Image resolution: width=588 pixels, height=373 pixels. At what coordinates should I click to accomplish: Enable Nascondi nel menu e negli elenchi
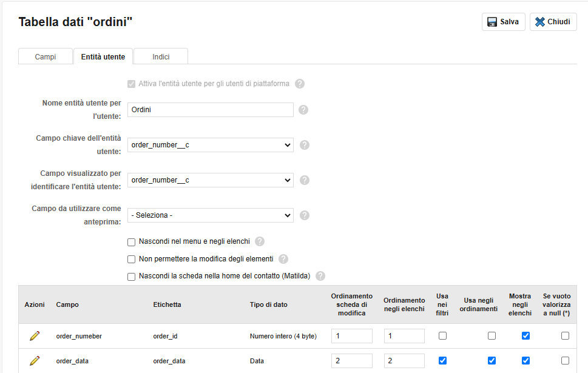click(x=132, y=242)
